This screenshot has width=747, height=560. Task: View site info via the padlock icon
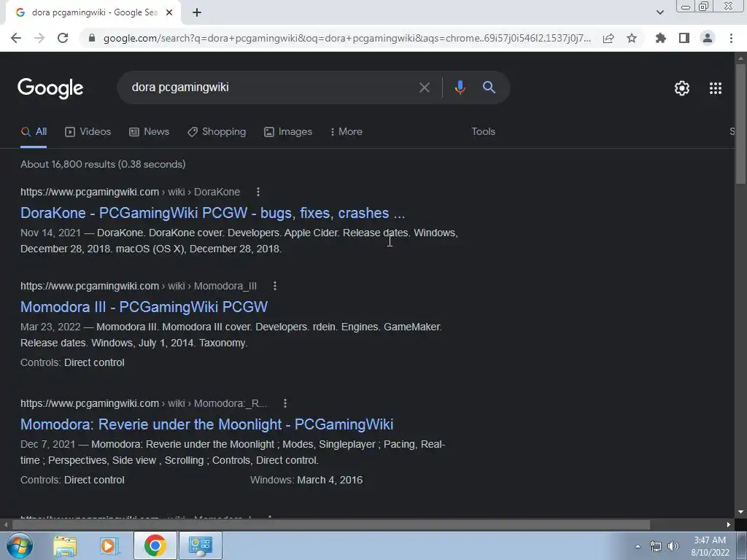[92, 38]
